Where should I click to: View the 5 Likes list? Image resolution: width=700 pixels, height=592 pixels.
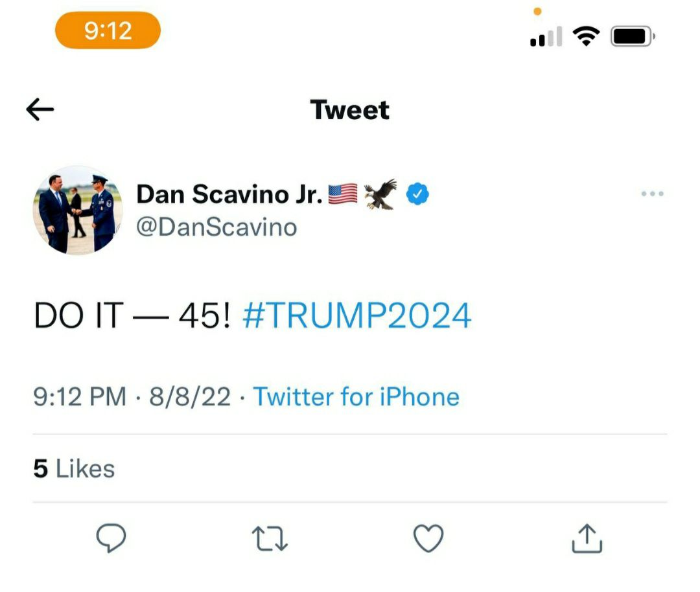74,469
